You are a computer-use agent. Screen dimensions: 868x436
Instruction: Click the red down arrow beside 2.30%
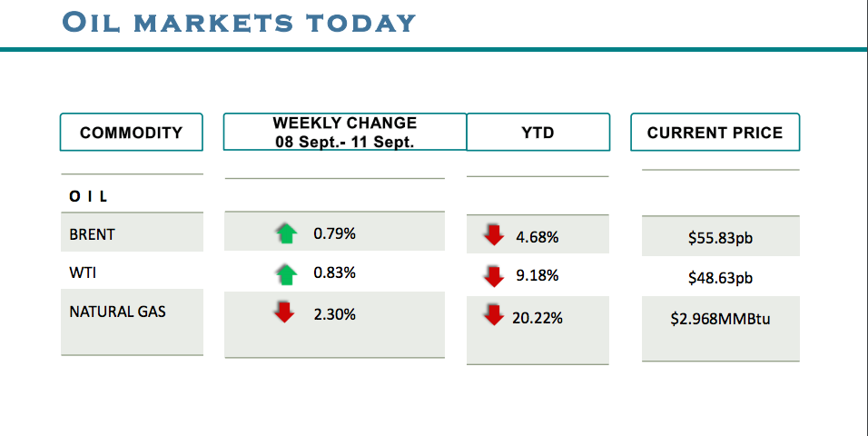click(x=284, y=313)
